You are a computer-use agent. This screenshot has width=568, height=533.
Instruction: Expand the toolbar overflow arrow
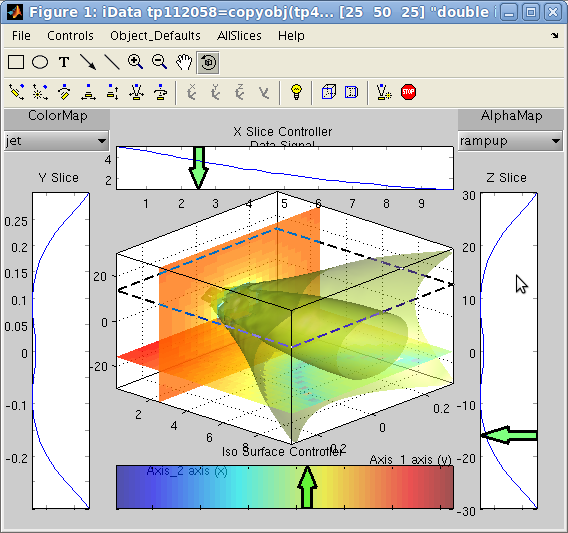[x=555, y=36]
